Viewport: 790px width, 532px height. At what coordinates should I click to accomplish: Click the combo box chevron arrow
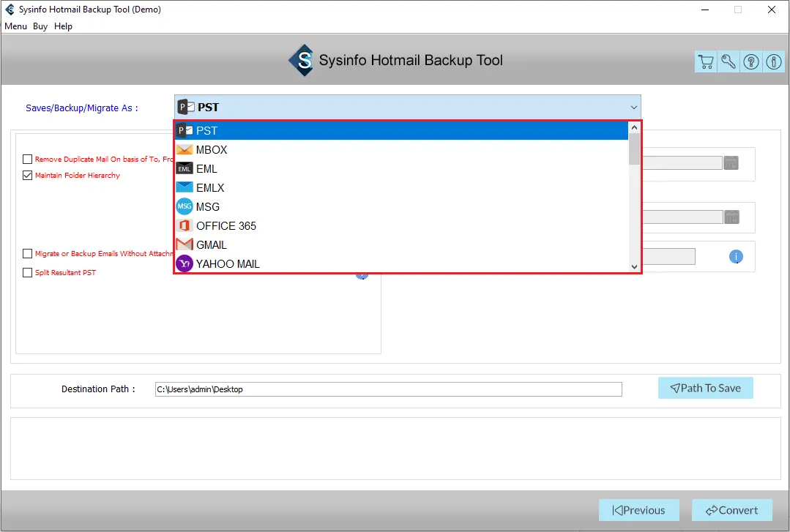(634, 108)
